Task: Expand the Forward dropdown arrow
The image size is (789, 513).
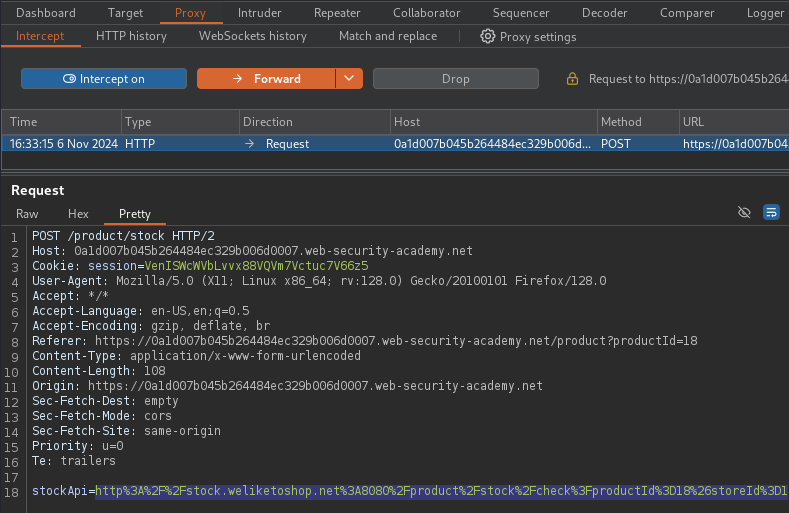Action: click(x=349, y=79)
